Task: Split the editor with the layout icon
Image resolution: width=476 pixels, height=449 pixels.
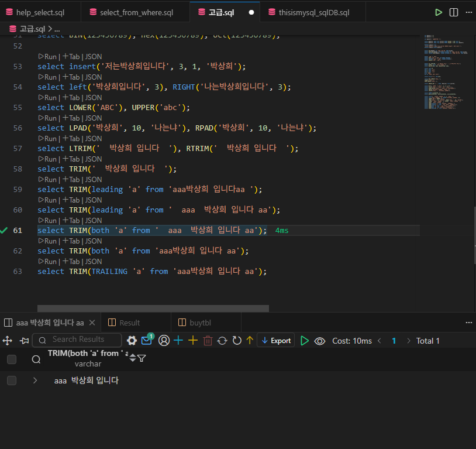Action: (x=454, y=12)
